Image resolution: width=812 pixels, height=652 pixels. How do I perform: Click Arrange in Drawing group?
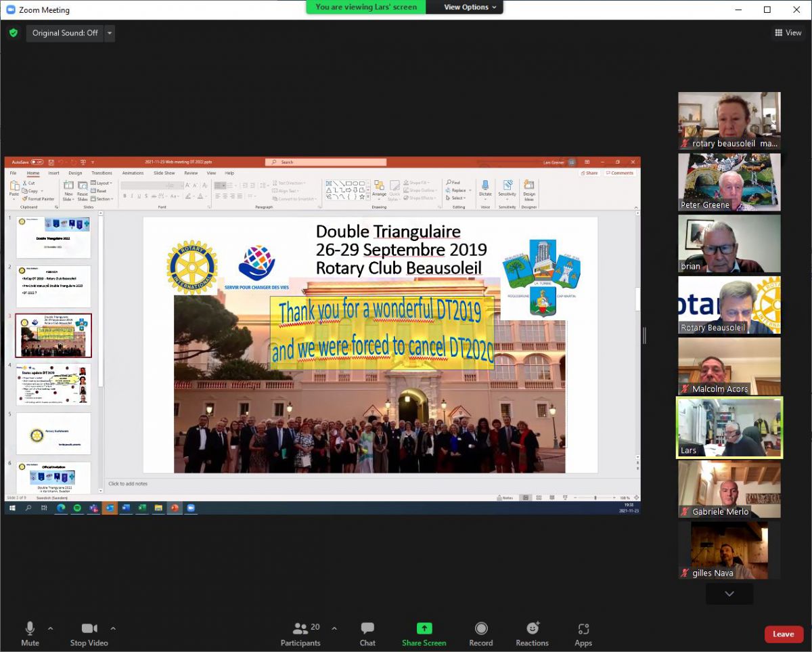coord(379,190)
